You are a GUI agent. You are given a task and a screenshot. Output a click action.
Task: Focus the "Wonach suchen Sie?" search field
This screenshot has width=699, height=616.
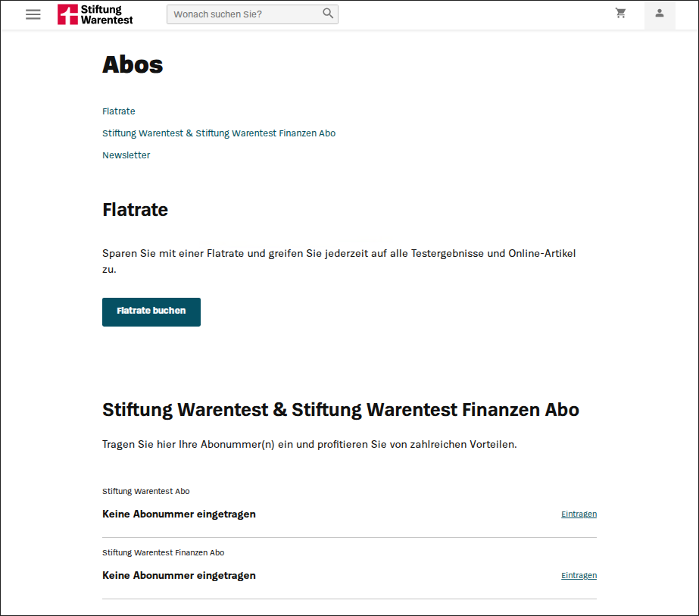[x=244, y=14]
